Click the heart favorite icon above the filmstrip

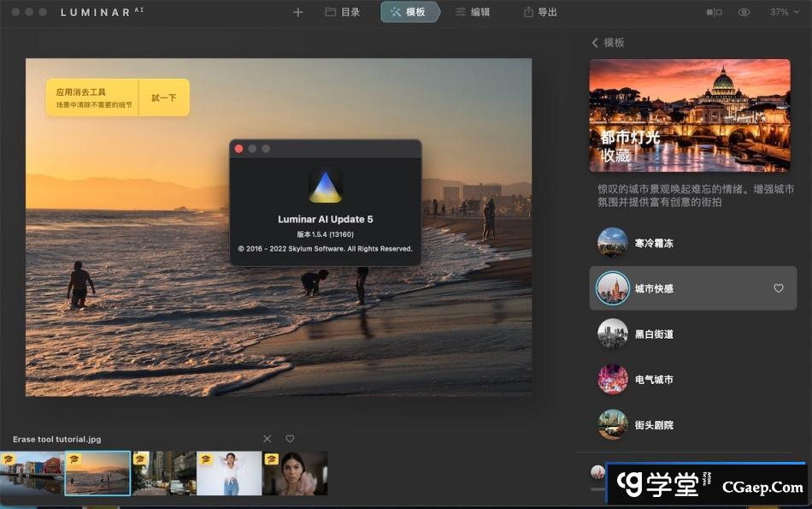[290, 439]
